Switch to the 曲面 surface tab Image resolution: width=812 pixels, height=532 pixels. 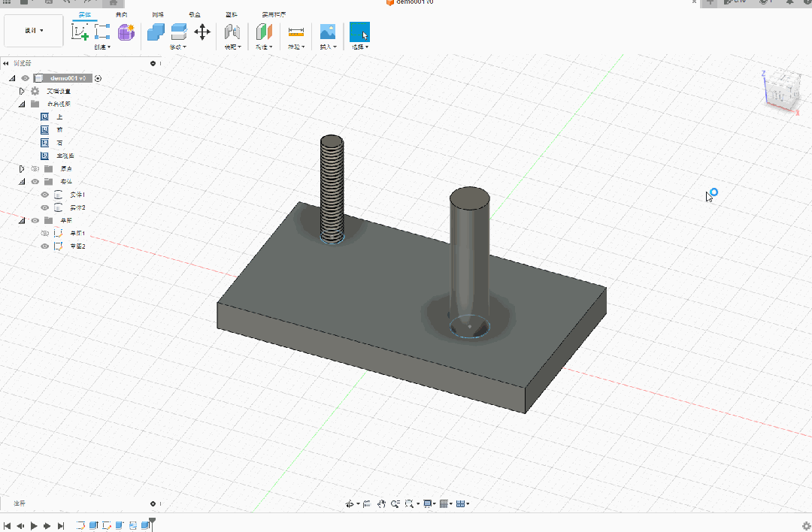[122, 14]
